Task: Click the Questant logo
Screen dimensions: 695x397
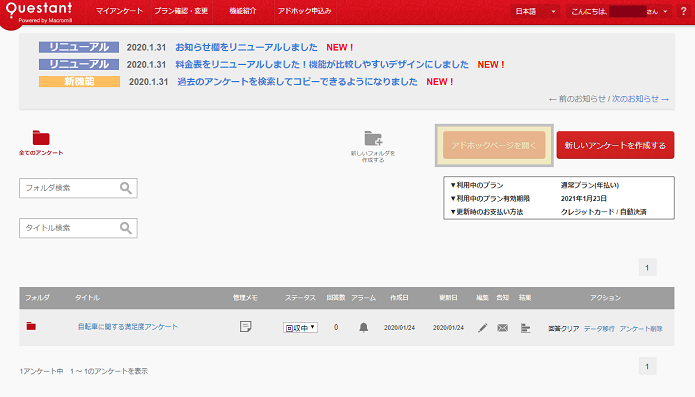Action: (x=39, y=12)
